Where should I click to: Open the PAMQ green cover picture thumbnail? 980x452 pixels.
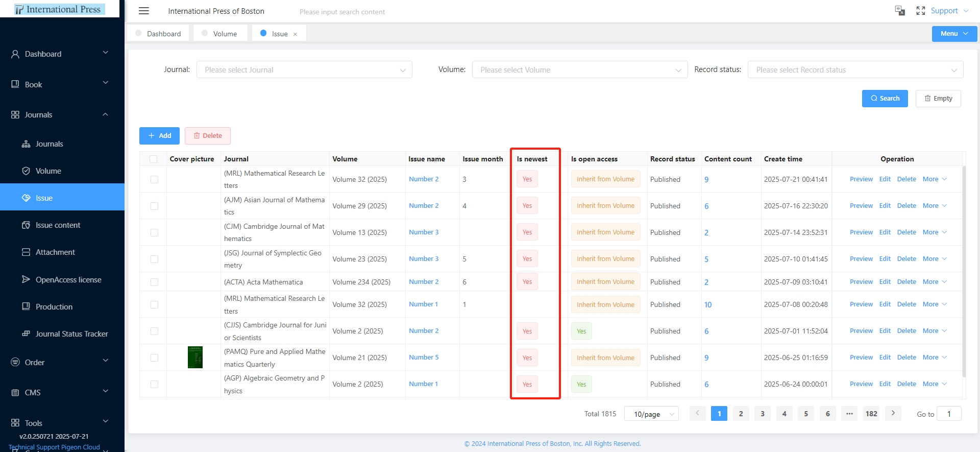195,357
